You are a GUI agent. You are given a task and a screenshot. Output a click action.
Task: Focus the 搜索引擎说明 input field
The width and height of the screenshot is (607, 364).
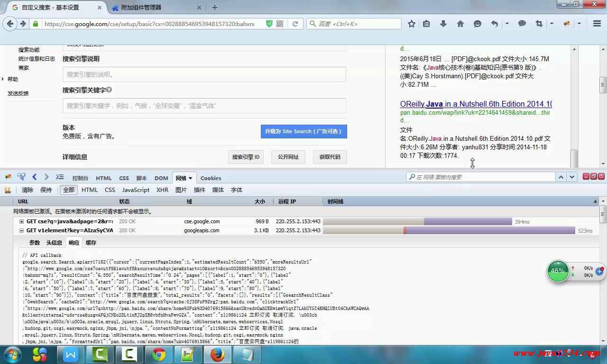(x=204, y=74)
